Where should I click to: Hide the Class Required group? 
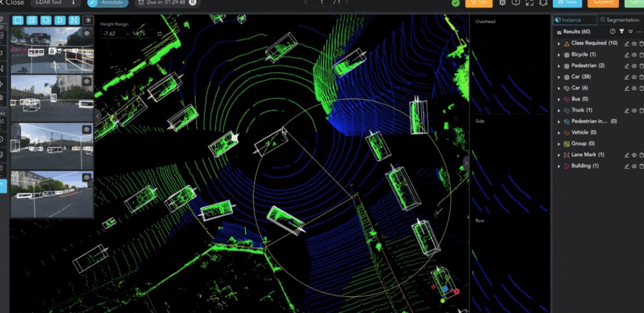point(634,43)
